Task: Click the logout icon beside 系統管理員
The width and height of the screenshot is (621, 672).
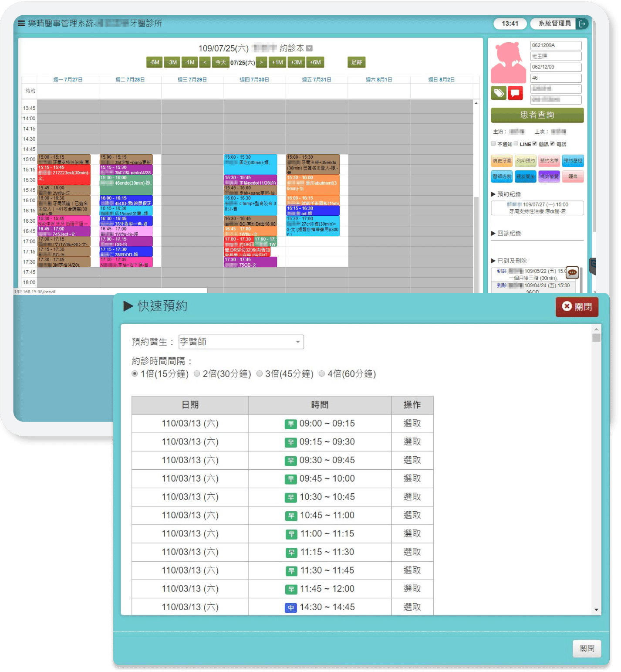Action: coord(582,24)
